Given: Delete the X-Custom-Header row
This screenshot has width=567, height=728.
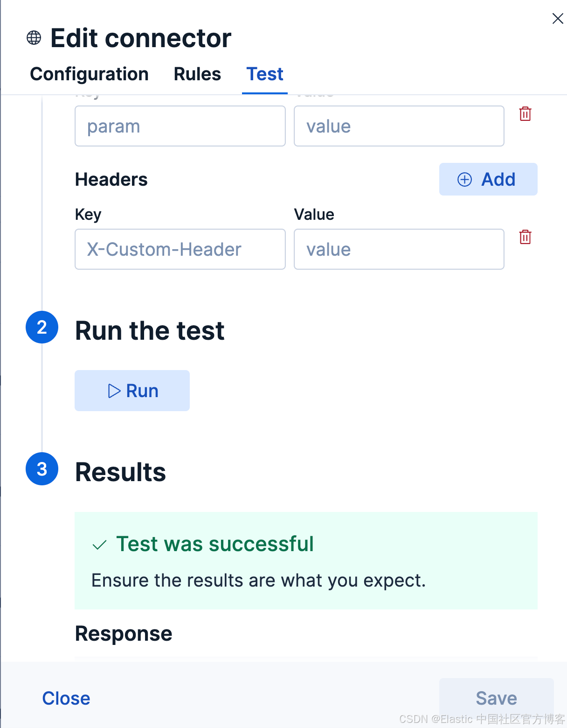Looking at the screenshot, I should click(x=525, y=237).
